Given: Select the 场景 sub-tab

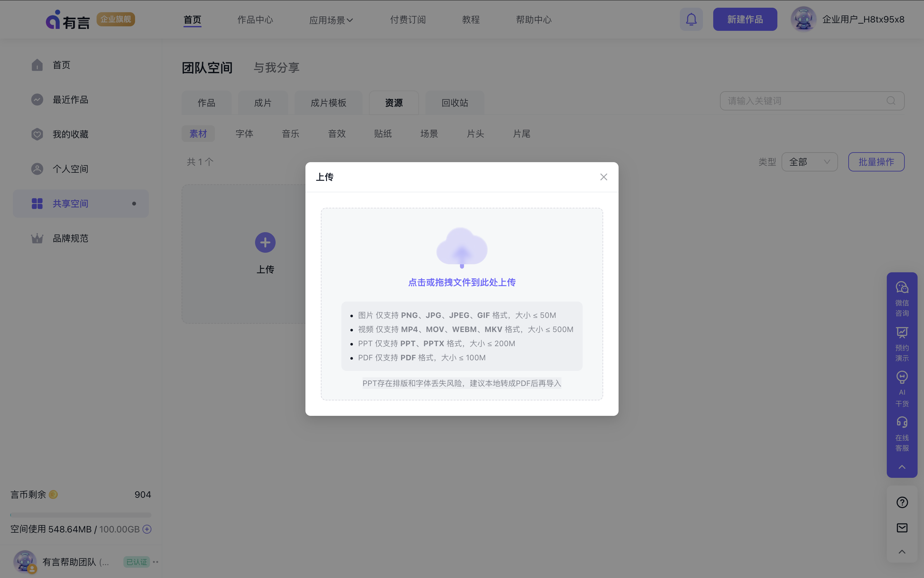Looking at the screenshot, I should tap(429, 134).
